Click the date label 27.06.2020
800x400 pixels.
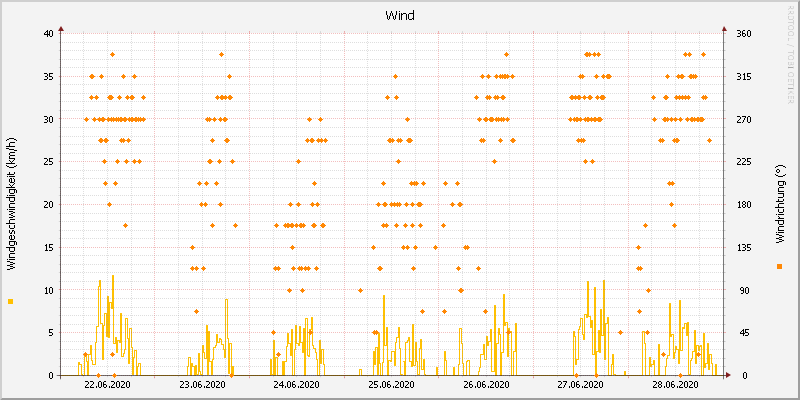click(x=581, y=384)
